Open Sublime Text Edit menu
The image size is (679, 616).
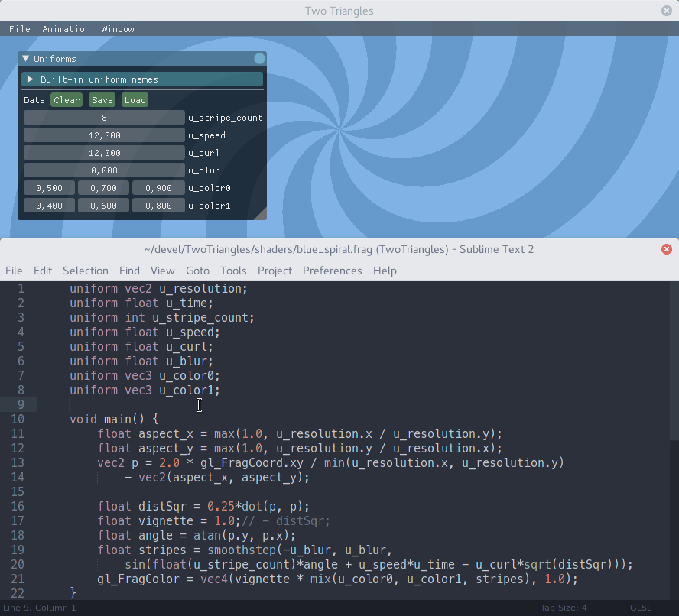click(x=43, y=271)
